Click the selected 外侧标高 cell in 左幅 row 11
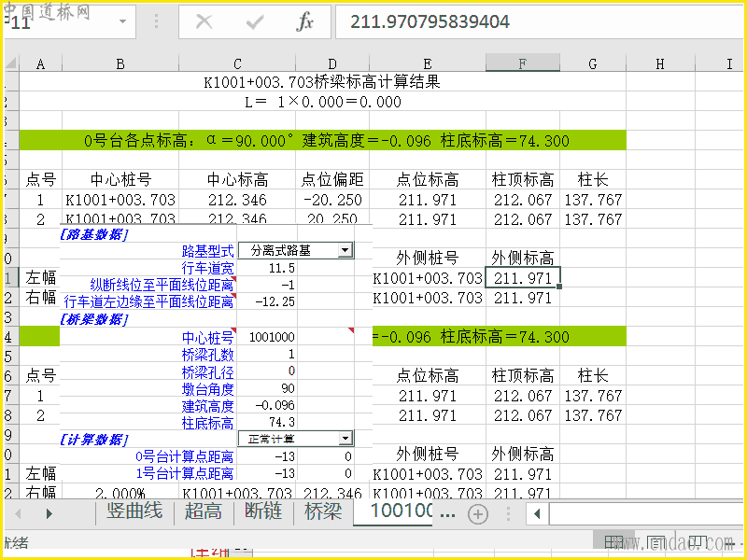Screen dimensions: 747x560 click(x=523, y=277)
